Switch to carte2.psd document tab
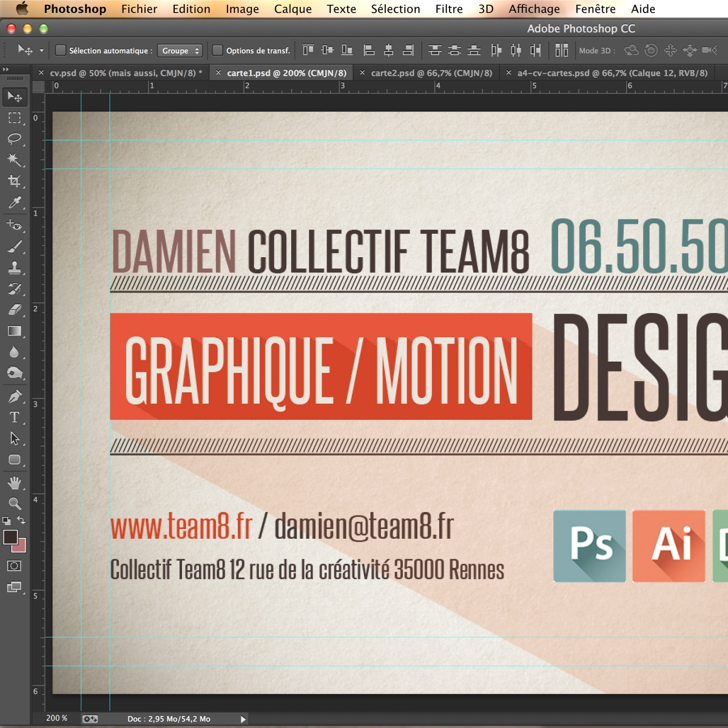Image resolution: width=728 pixels, height=728 pixels. [x=431, y=73]
